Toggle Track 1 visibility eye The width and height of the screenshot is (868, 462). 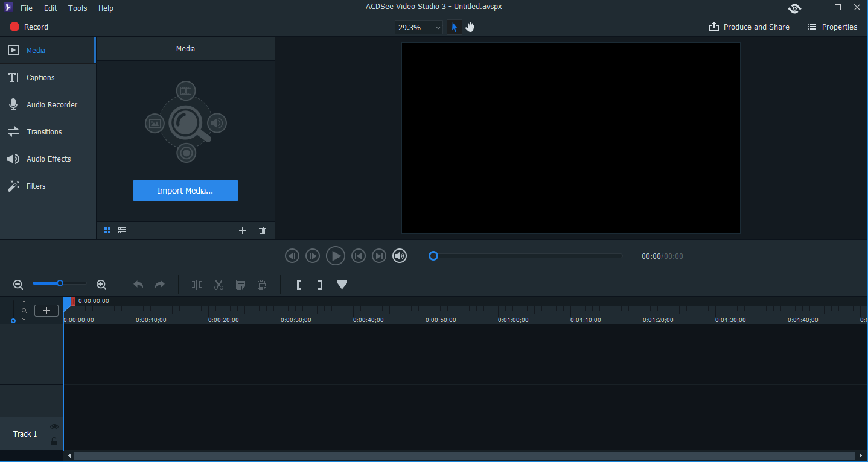pos(54,426)
